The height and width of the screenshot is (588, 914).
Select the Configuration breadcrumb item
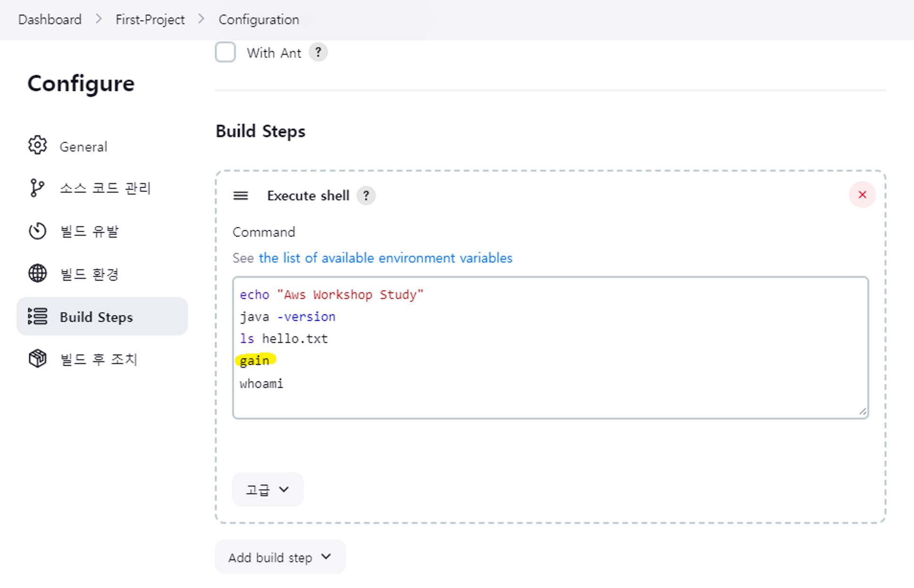click(x=259, y=20)
